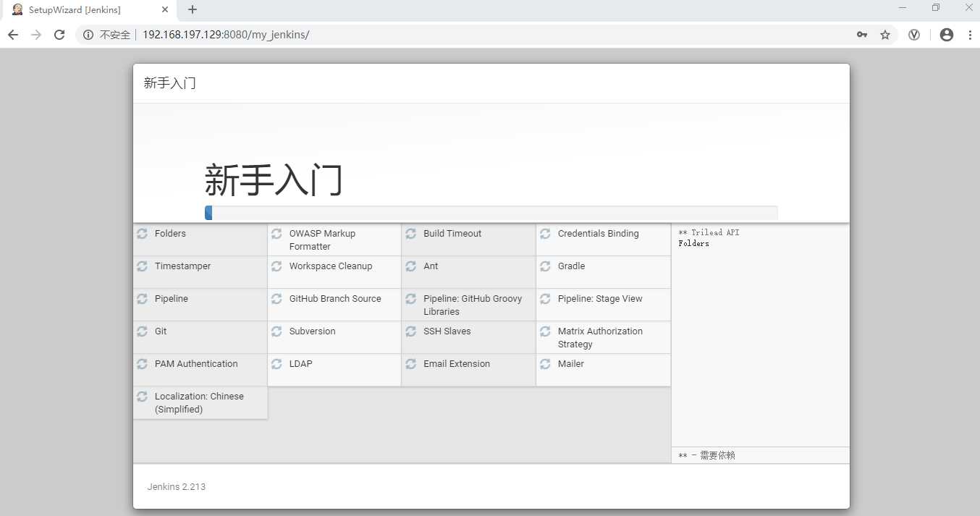980x516 pixels.
Task: Click the PAM Authentication label
Action: click(x=196, y=364)
